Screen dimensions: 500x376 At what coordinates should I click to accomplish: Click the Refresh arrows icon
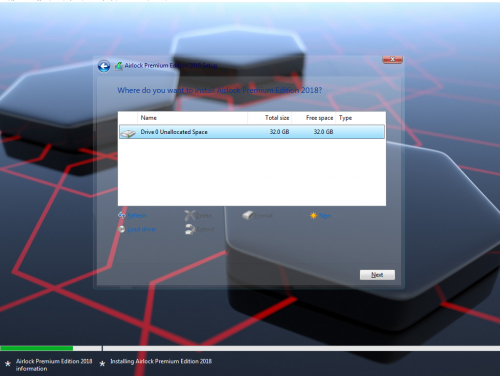[x=122, y=215]
